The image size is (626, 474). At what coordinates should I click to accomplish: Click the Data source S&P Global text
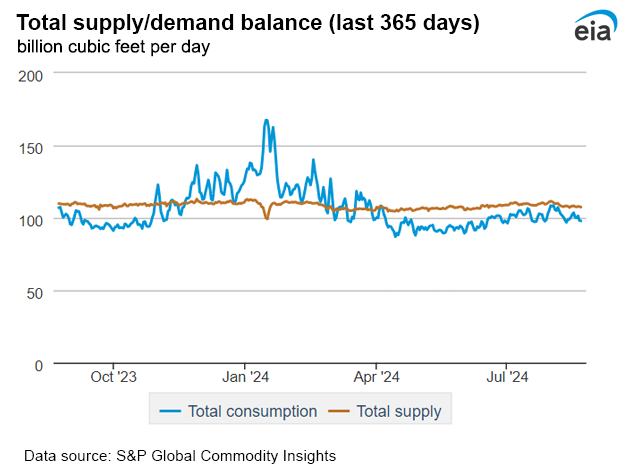click(180, 456)
